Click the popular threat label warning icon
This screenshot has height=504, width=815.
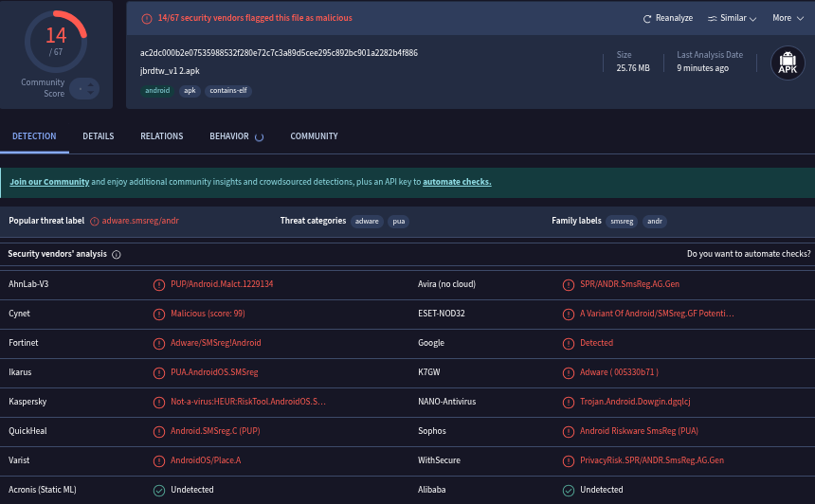tap(94, 221)
